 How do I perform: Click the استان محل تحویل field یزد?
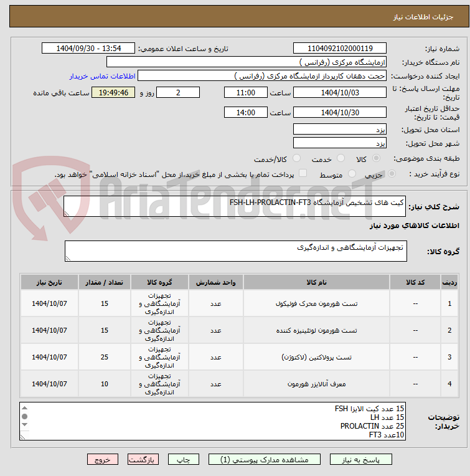coord(340,130)
